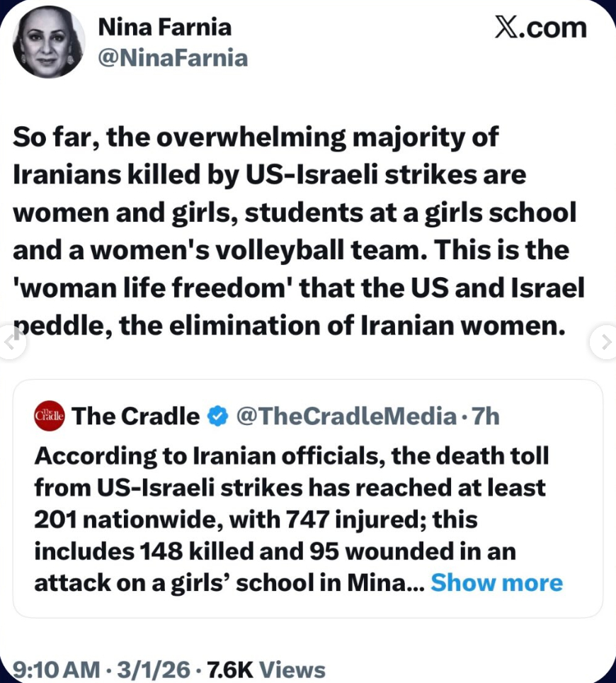Click the blue verified badge
This screenshot has width=616, height=683.
pos(216,417)
